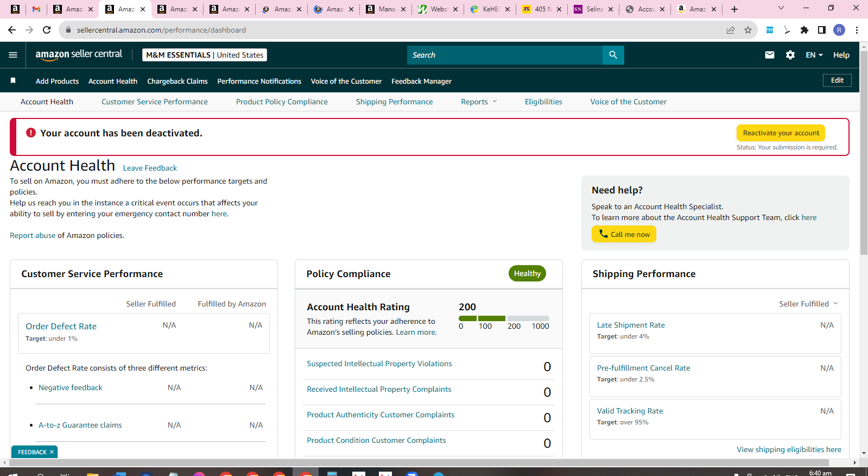Open the Valid Tracking Rate link
This screenshot has width=868, height=476.
coord(630,411)
